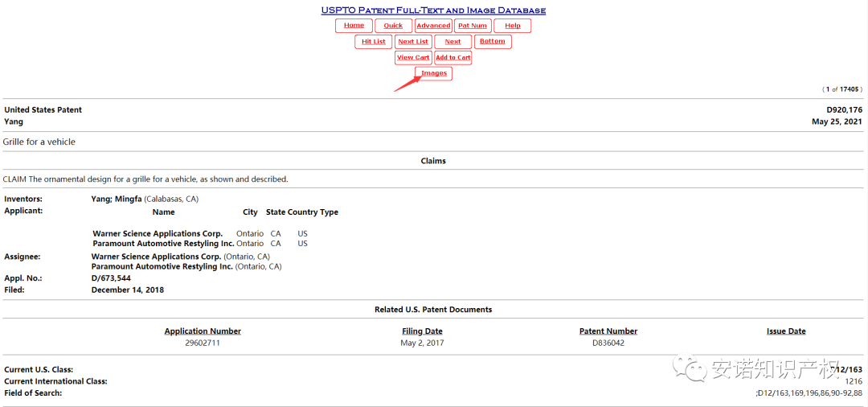
Task: Click the View Cart button
Action: [413, 58]
